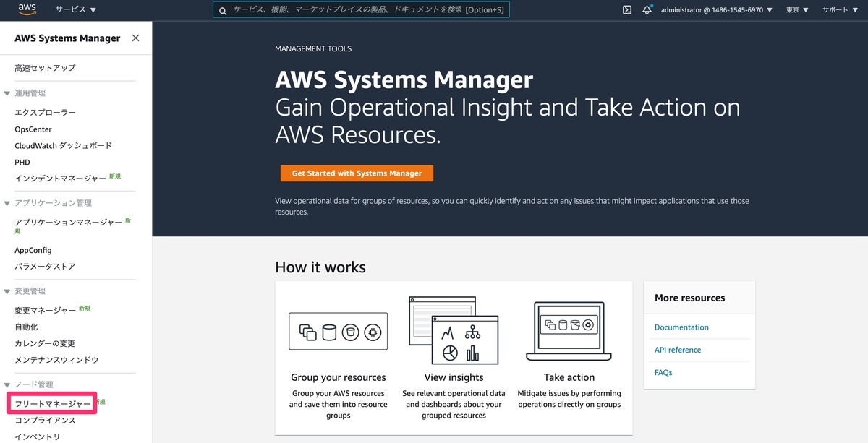
Task: Open OpsCenter in the sidebar
Action: 35,129
